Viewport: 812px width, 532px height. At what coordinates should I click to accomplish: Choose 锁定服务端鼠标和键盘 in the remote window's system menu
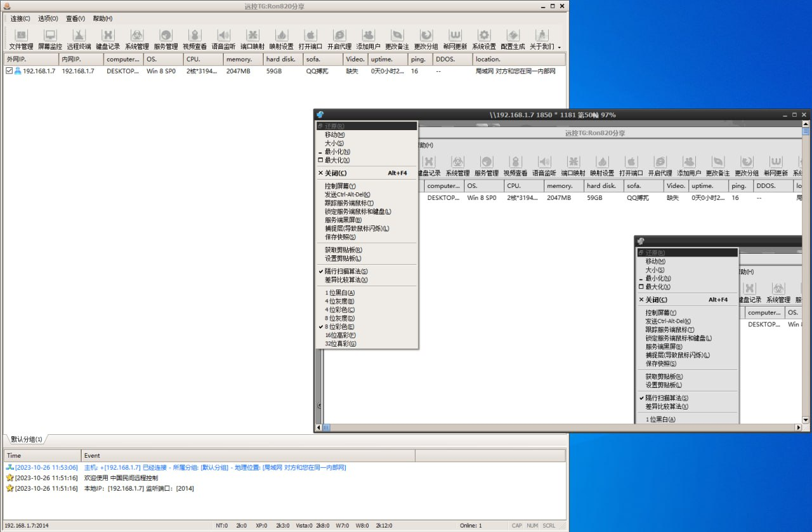[x=358, y=211]
